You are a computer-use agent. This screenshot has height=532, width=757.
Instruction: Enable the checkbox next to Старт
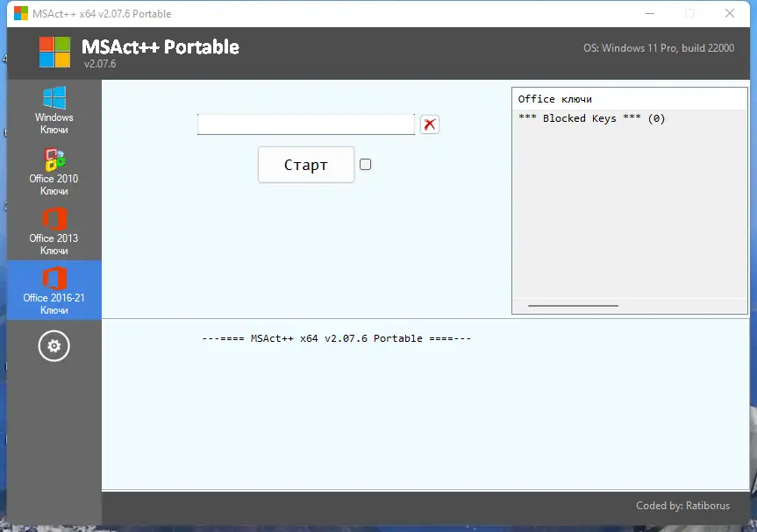pyautogui.click(x=365, y=164)
